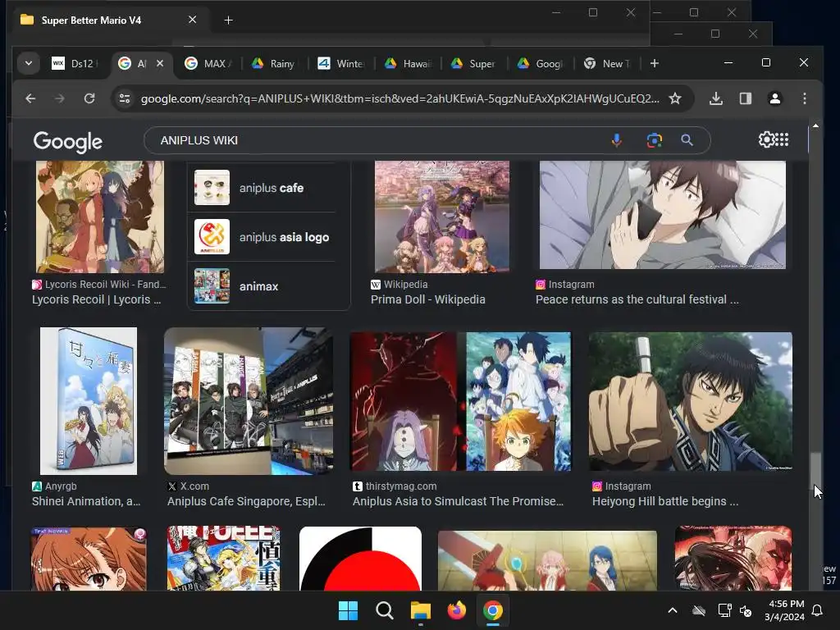The height and width of the screenshot is (630, 840).
Task: Open Lycoris Recoil poster image
Action: pos(100,217)
